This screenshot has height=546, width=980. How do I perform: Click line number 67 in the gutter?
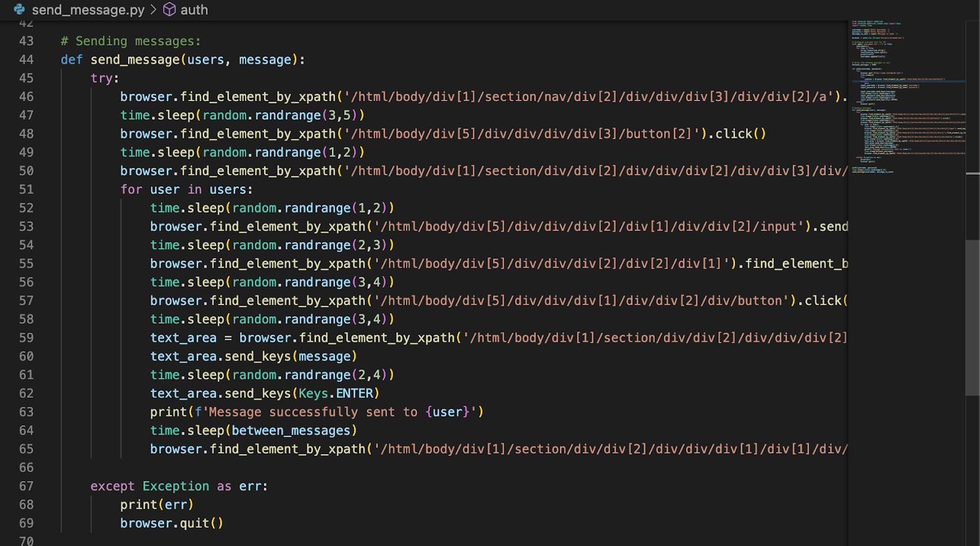[26, 486]
